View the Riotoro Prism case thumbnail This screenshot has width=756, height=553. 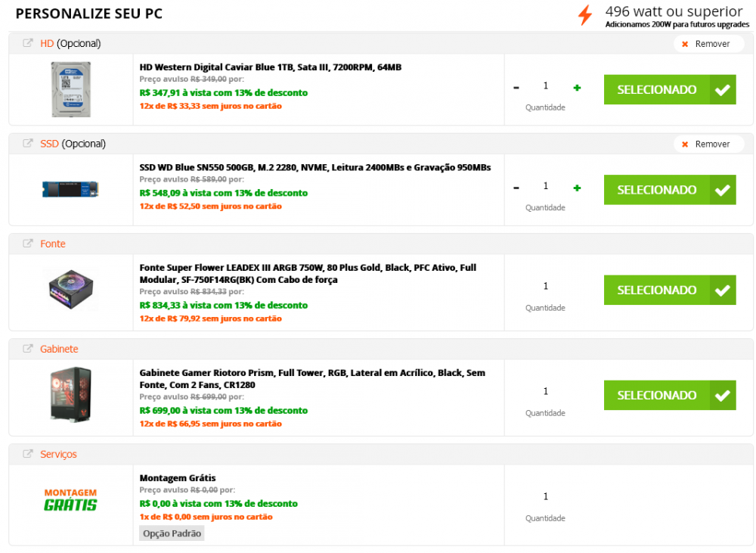[x=70, y=394]
